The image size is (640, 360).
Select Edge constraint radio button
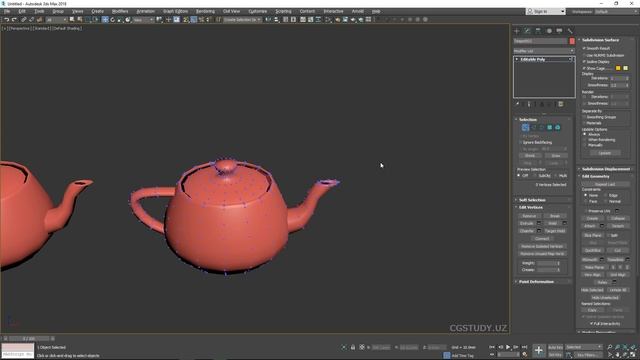(606, 196)
